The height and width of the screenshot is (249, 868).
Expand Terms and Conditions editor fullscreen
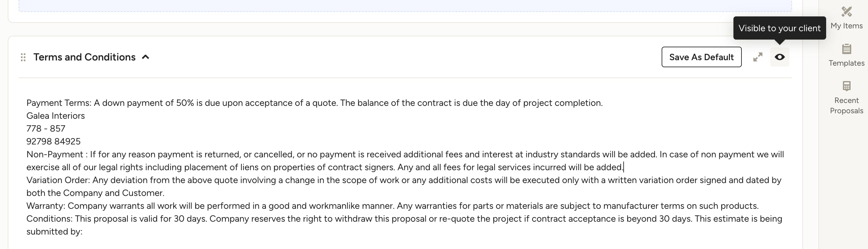pos(758,57)
